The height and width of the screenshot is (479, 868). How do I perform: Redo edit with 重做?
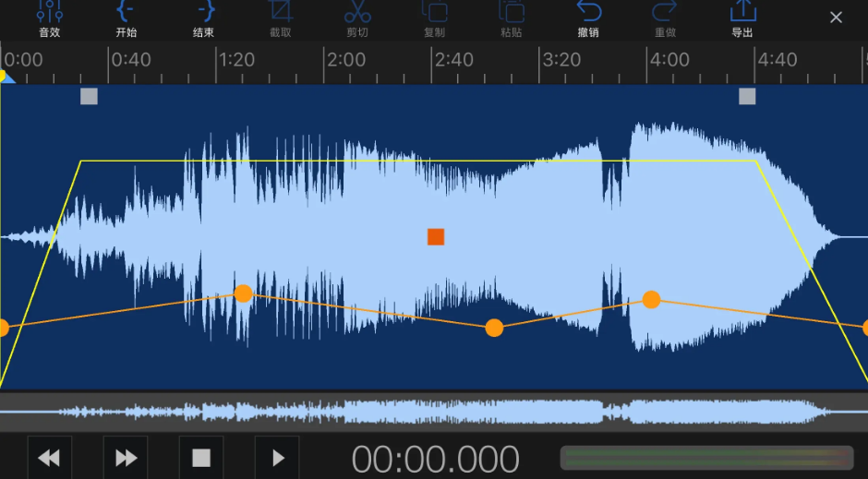pyautogui.click(x=665, y=18)
